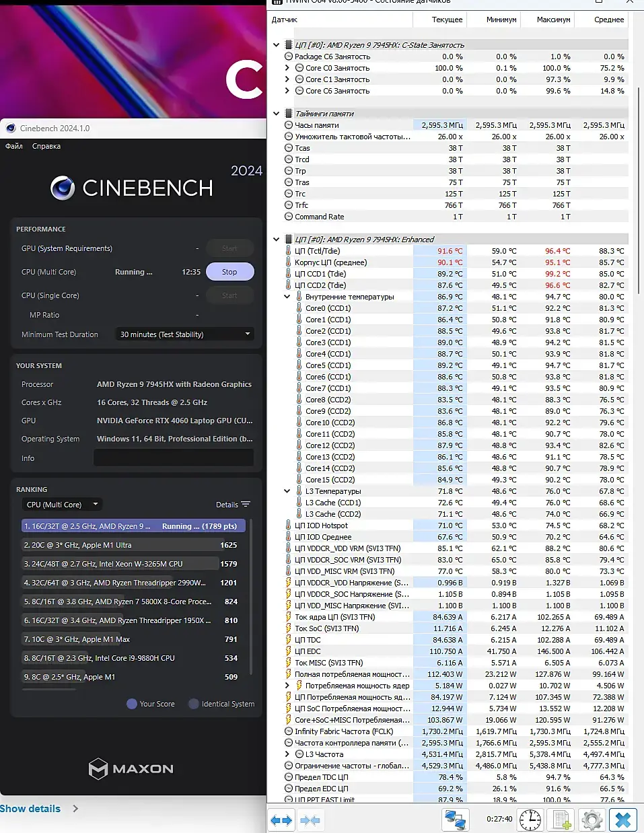Image resolution: width=644 pixels, height=833 pixels.
Task: Expand the L3 Частота row
Action: [287, 754]
